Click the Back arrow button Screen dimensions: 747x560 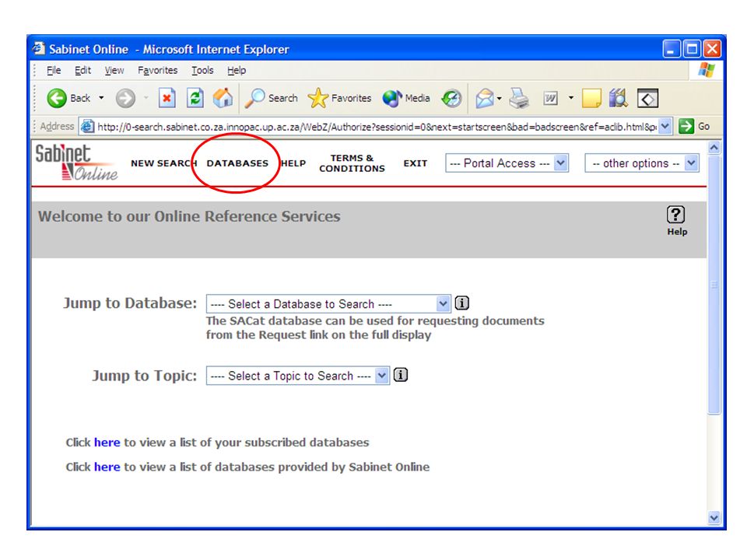click(x=68, y=98)
